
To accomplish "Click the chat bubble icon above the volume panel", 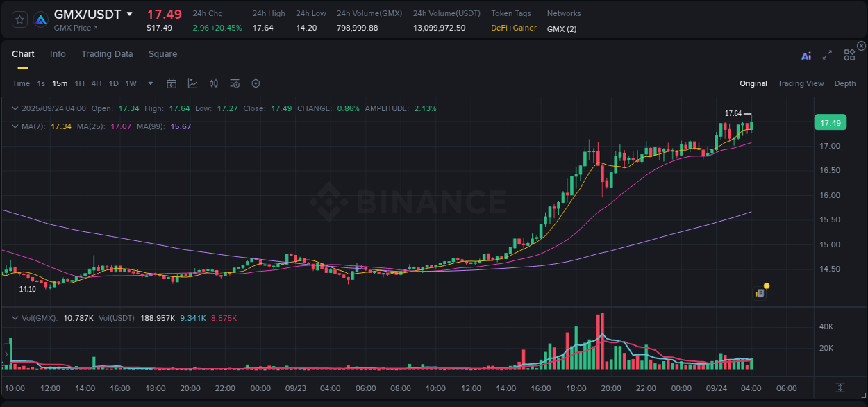I will tap(759, 292).
